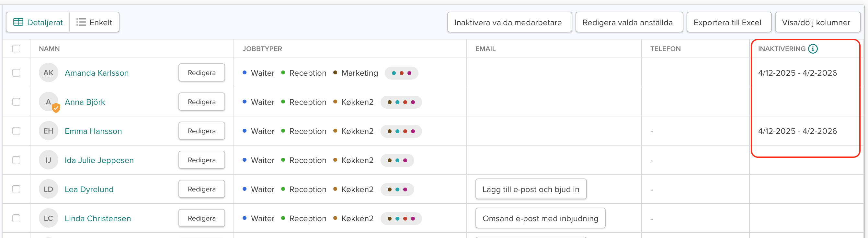Check the box for Emma Hansson

16,131
